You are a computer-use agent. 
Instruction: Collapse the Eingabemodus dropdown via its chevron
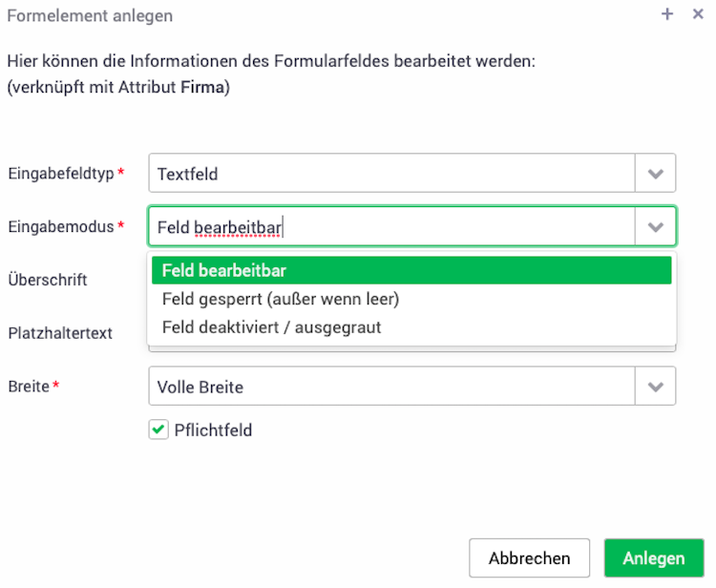coord(655,226)
